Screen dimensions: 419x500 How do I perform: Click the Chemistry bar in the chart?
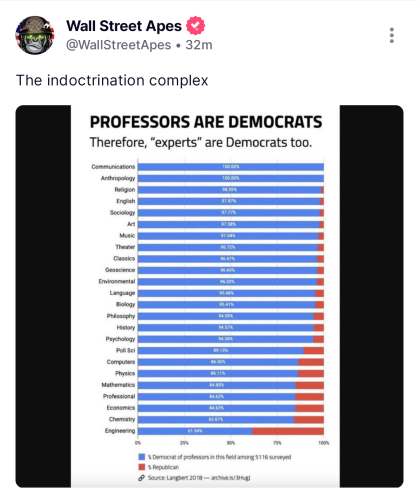click(231, 419)
